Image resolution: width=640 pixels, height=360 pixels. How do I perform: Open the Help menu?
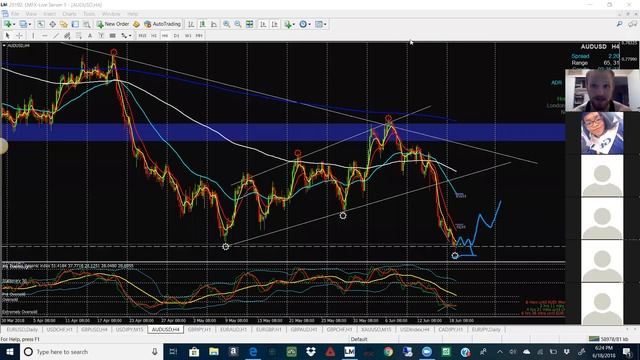coord(132,14)
